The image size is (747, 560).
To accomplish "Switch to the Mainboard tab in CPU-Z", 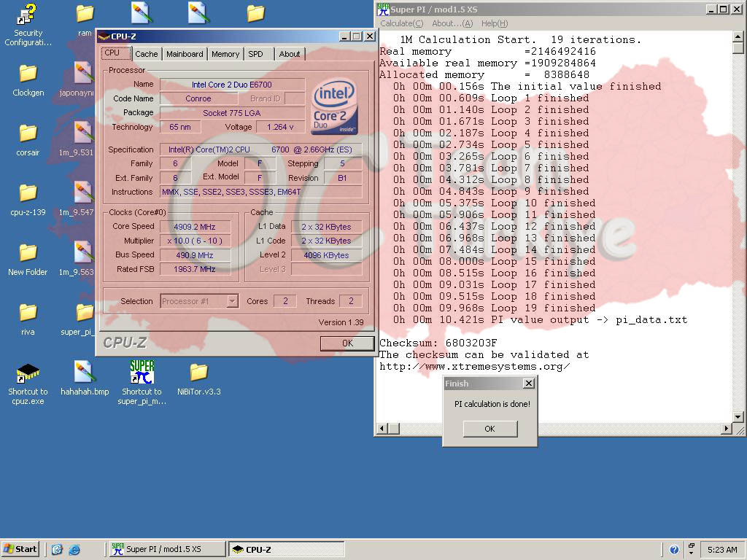I will (x=185, y=54).
